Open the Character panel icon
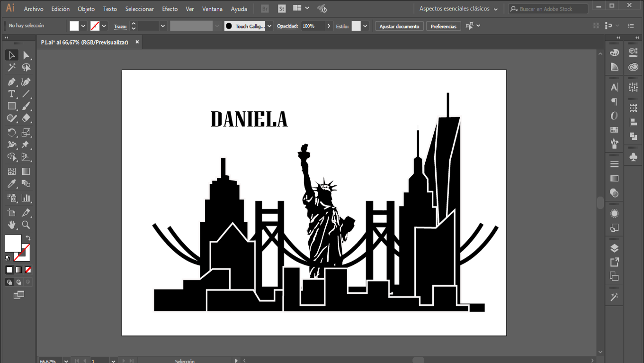Screen dimensions: 644x363 click(615, 87)
